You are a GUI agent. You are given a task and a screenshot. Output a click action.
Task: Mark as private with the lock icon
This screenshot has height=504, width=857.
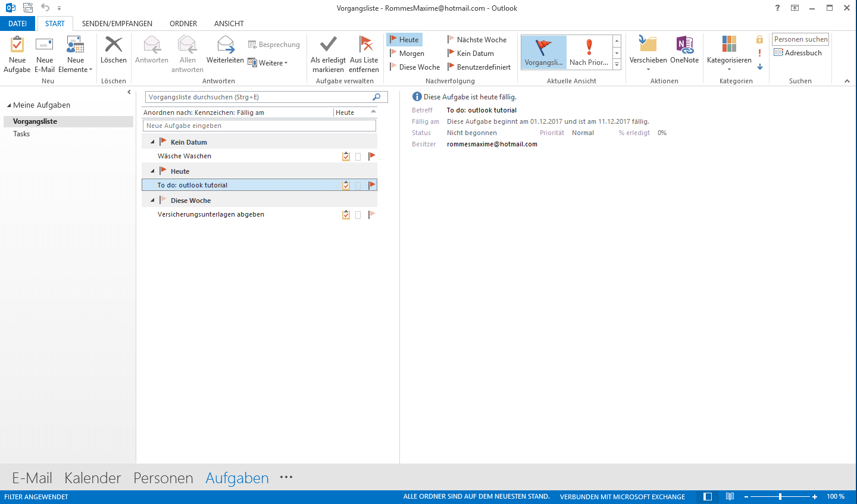tap(759, 39)
